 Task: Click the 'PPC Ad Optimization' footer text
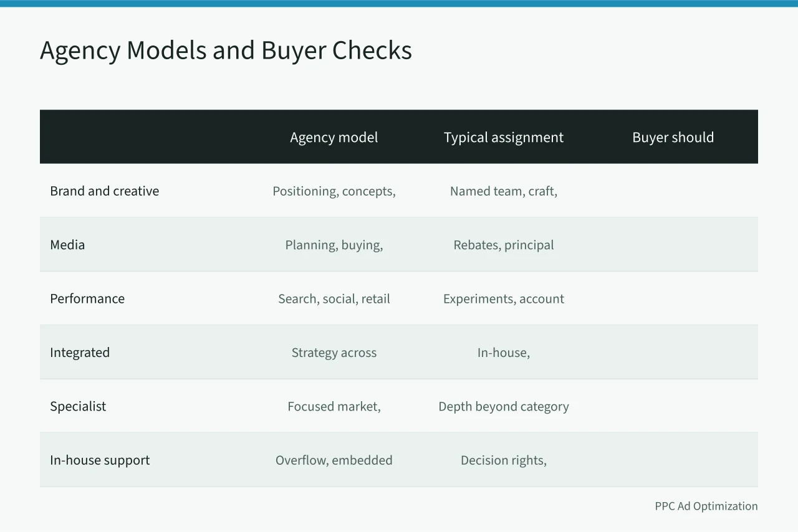click(x=706, y=506)
